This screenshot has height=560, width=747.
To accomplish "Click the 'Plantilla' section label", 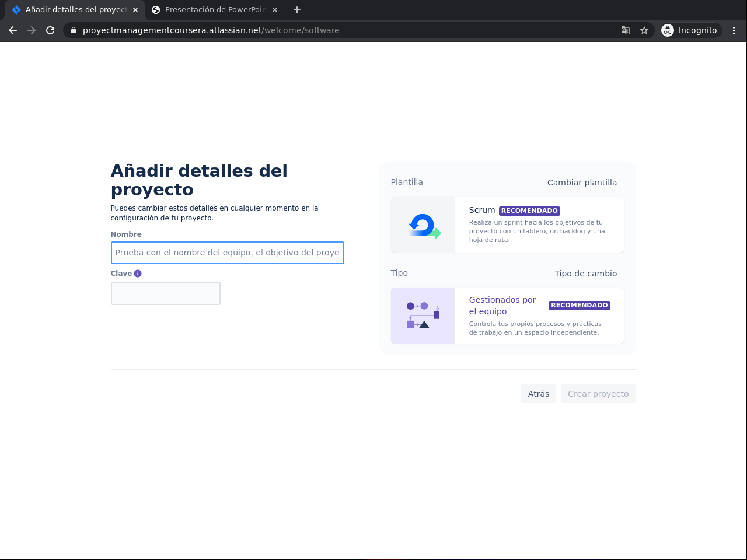I will pos(407,182).
